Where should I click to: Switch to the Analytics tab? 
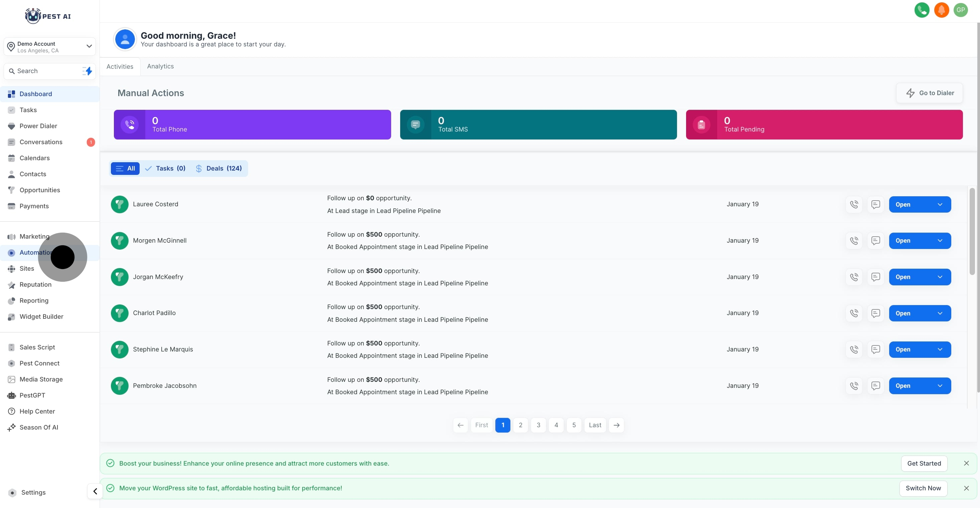160,66
